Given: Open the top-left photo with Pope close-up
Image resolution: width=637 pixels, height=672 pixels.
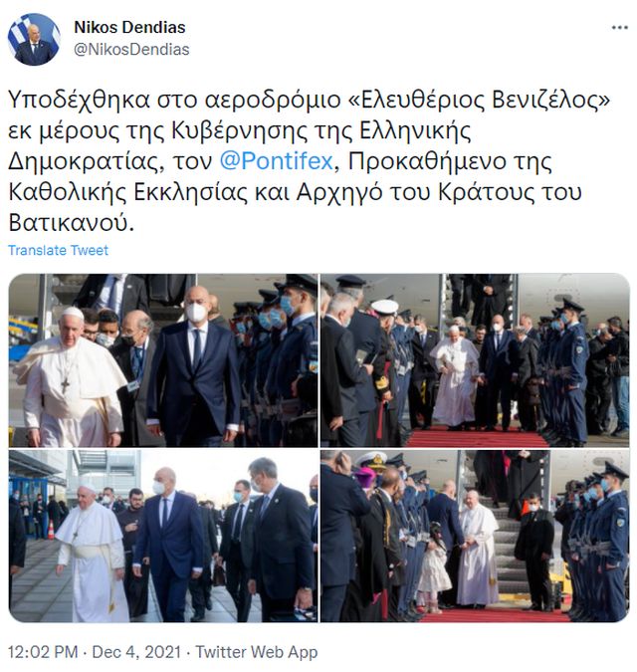Looking at the screenshot, I should coord(163,360).
